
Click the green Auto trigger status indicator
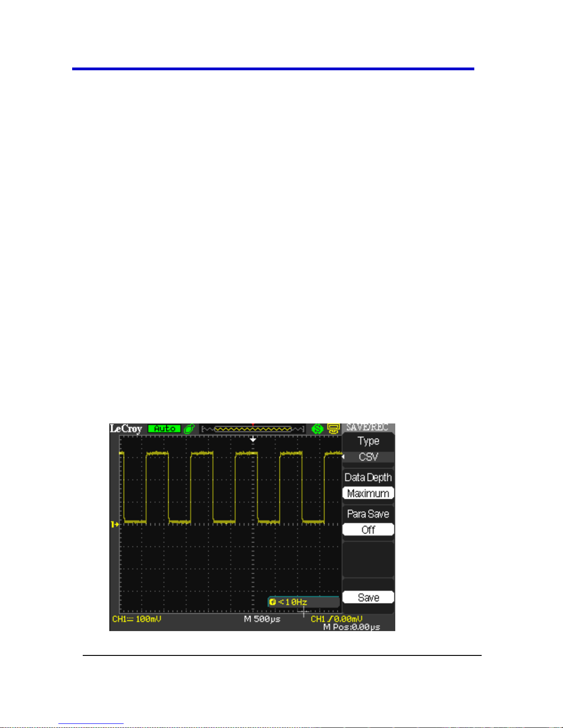click(x=165, y=429)
